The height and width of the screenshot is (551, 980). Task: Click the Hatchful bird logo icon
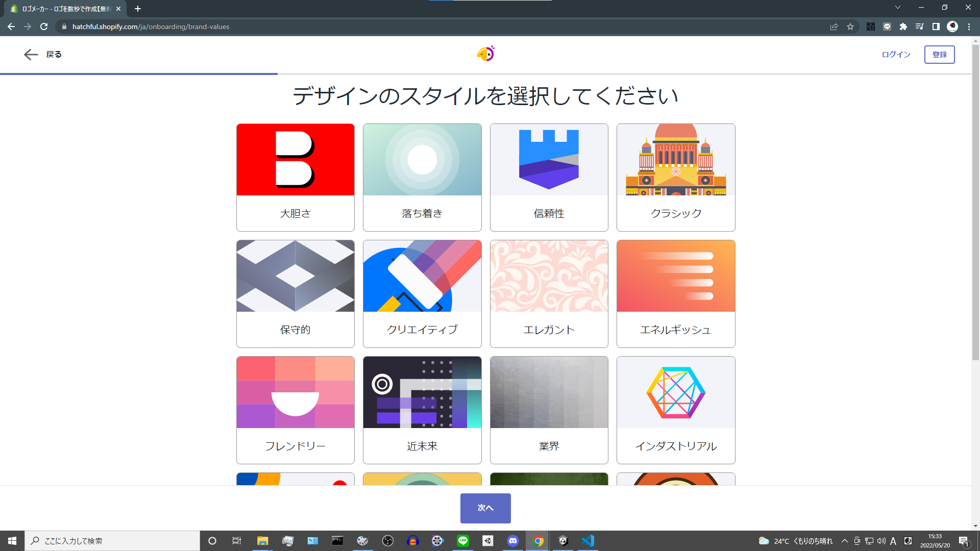coord(485,54)
